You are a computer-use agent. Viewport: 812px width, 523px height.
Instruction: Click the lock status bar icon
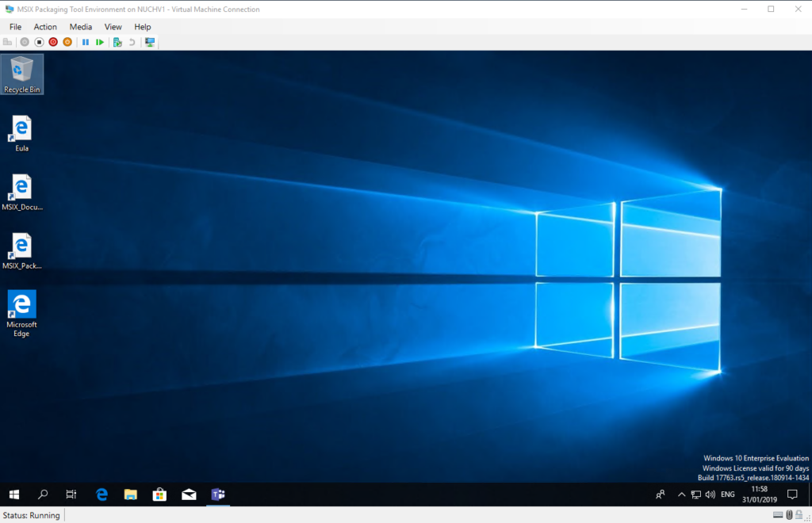point(799,515)
